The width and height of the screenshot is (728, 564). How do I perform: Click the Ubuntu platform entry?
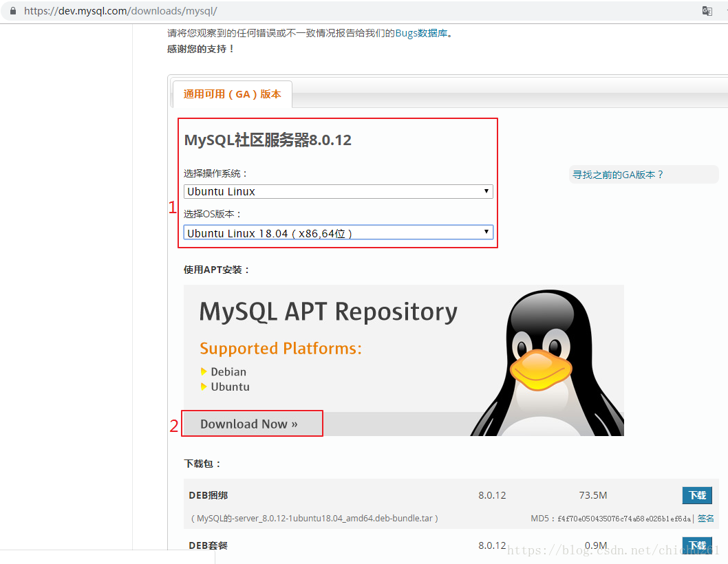tap(230, 387)
